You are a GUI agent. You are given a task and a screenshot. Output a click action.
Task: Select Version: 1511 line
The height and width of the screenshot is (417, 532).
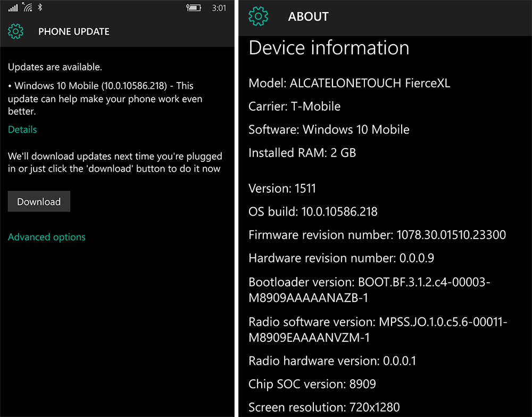tap(282, 189)
